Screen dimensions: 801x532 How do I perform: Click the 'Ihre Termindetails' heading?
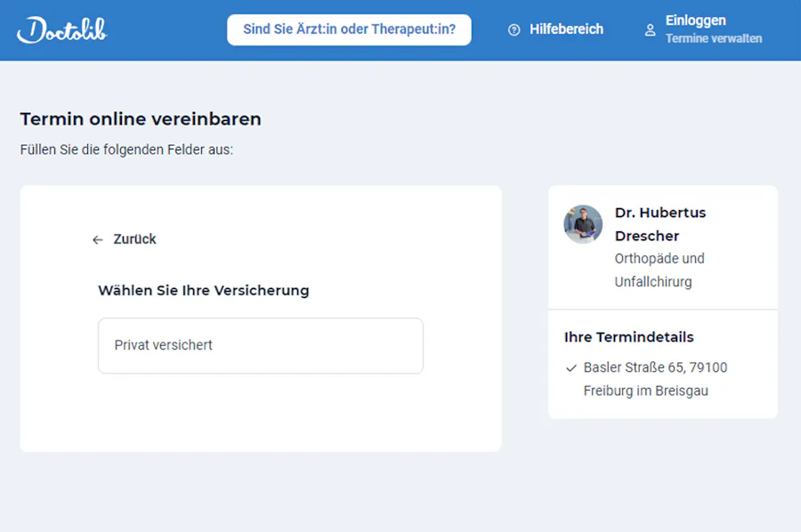[628, 337]
